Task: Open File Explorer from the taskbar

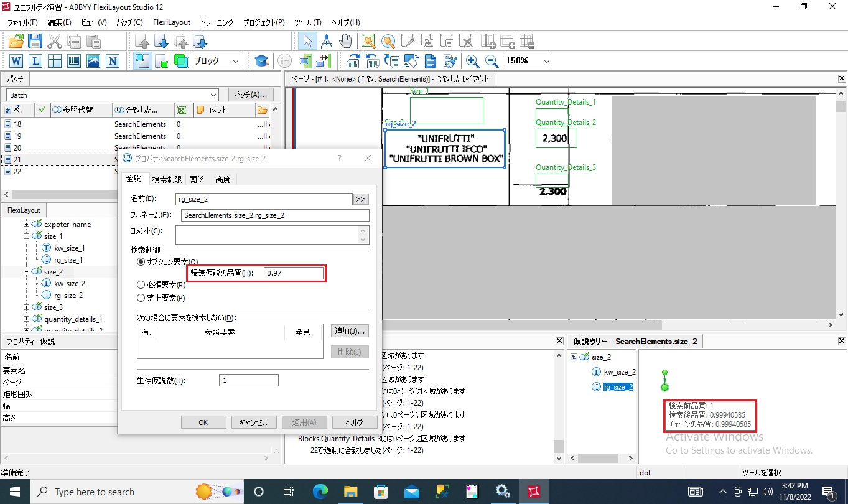Action: 350,492
